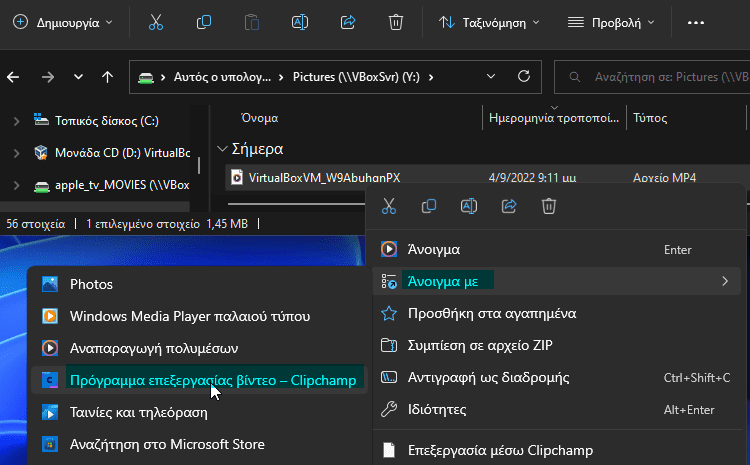
Task: Expand Τοπικός δίσκος (C:) tree node
Action: click(16, 121)
